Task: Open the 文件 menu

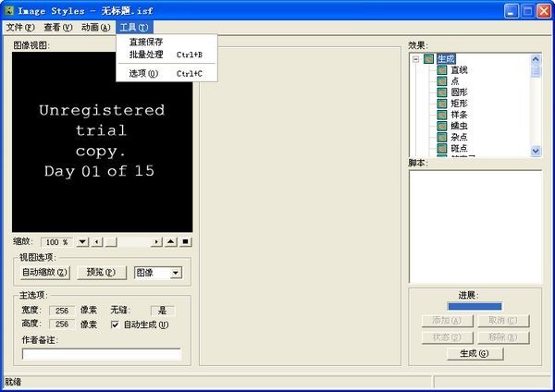Action: (x=20, y=27)
